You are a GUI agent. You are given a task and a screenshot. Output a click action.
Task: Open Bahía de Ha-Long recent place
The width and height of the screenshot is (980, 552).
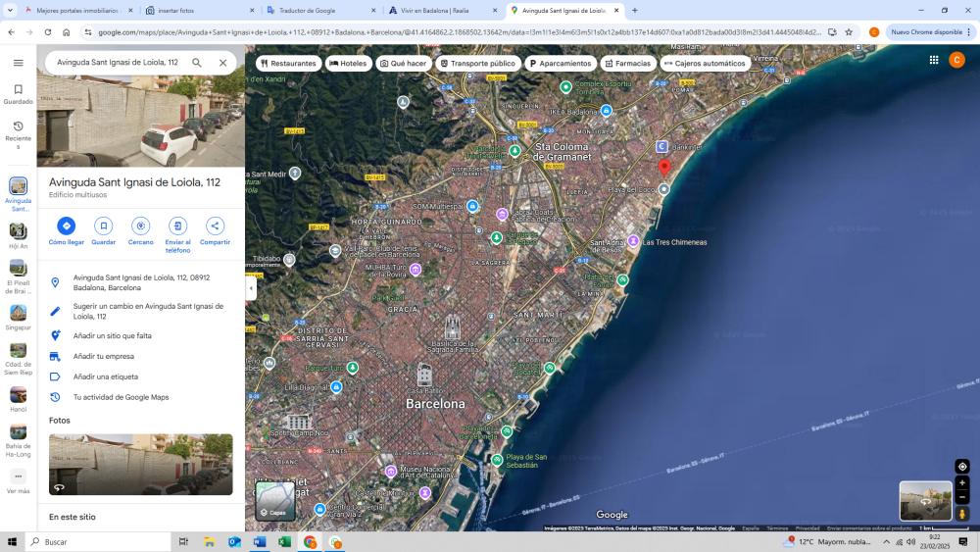click(x=18, y=441)
